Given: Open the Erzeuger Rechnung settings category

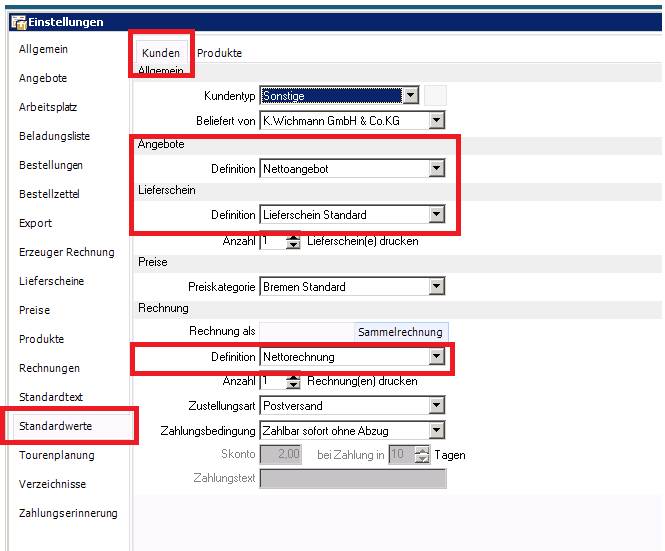Looking at the screenshot, I should [67, 252].
